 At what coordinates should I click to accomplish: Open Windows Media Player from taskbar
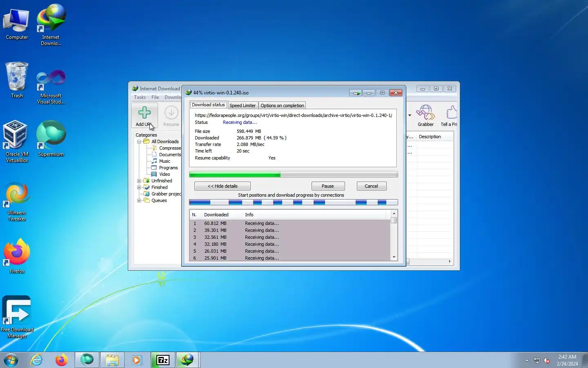click(137, 360)
